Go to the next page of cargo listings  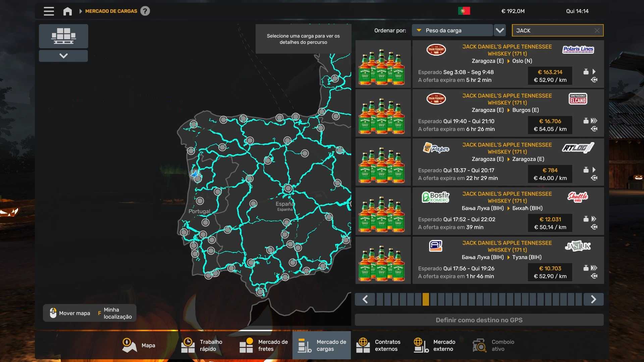[x=593, y=299]
